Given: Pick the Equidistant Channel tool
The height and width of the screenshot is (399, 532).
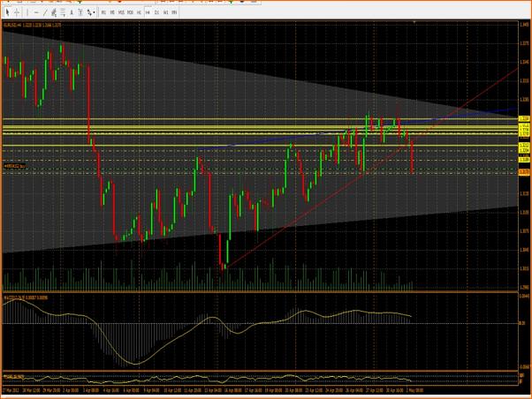Looking at the screenshot, I should click(54, 12).
